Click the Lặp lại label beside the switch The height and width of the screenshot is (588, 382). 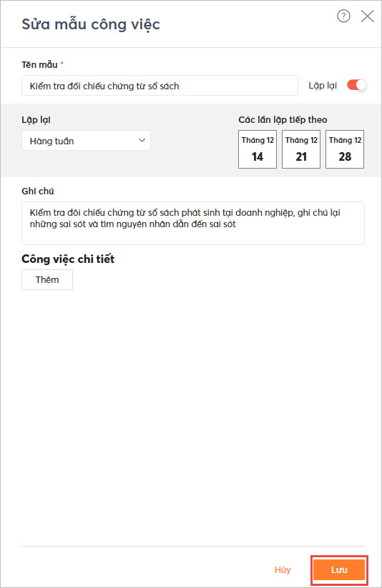pos(323,86)
